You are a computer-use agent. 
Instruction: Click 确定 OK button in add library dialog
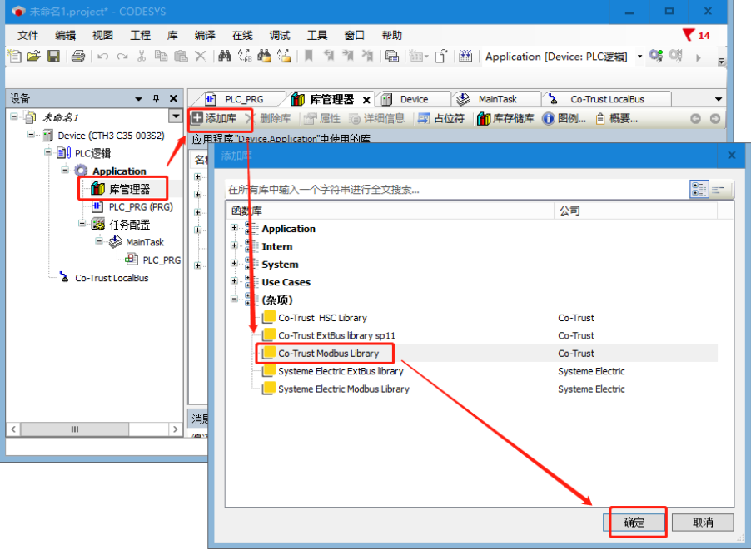[x=634, y=522]
